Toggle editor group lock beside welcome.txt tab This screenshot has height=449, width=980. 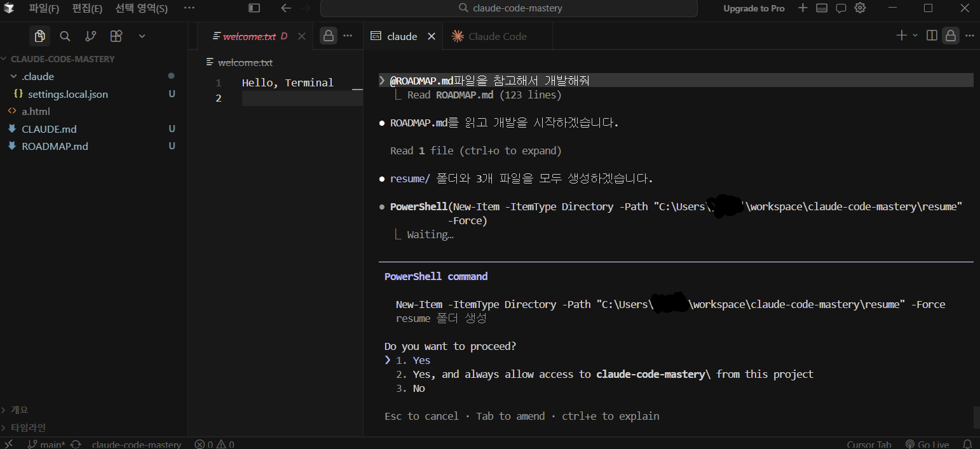pos(329,36)
